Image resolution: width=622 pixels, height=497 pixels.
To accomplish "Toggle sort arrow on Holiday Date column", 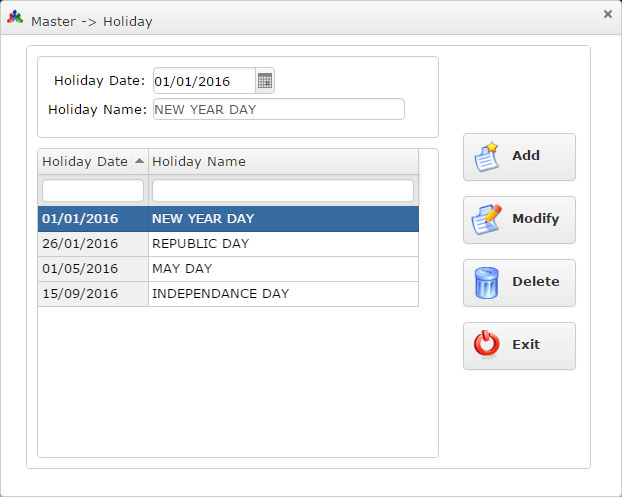I will tap(139, 161).
